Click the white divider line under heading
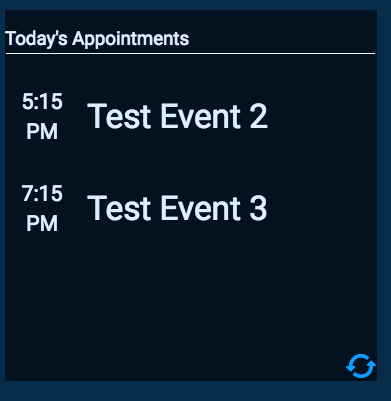This screenshot has width=391, height=401. coord(190,53)
